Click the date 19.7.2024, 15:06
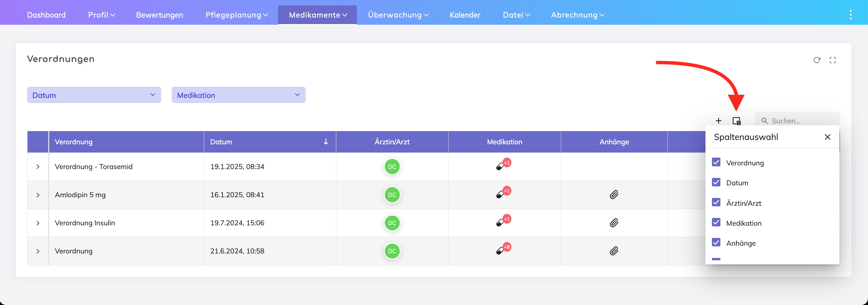This screenshot has height=305, width=868. coord(237,223)
